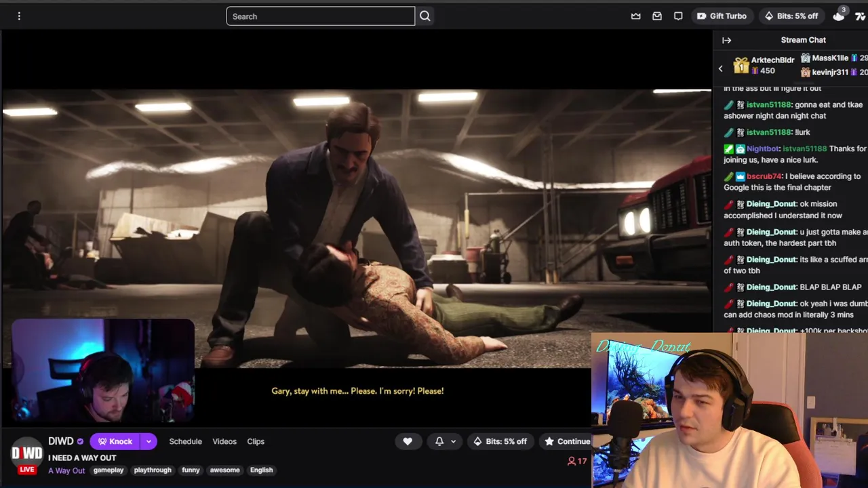Click the magnifying glass search button

(425, 16)
